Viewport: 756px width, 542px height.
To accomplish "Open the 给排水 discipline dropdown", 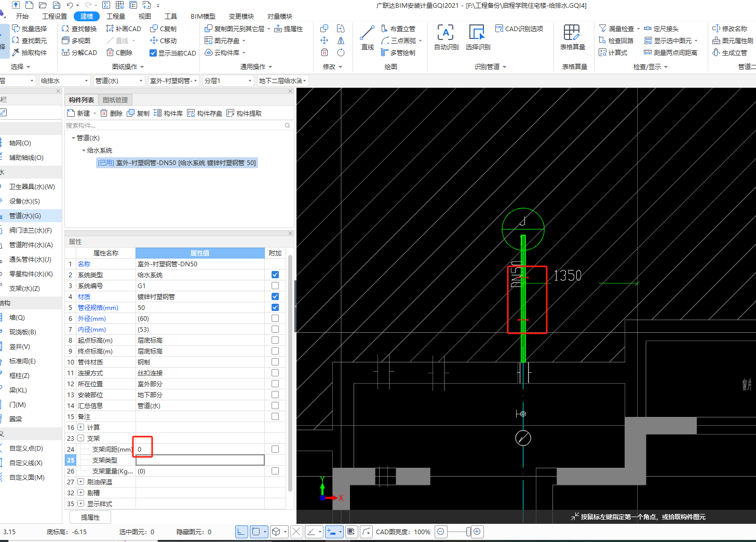I will click(x=64, y=80).
